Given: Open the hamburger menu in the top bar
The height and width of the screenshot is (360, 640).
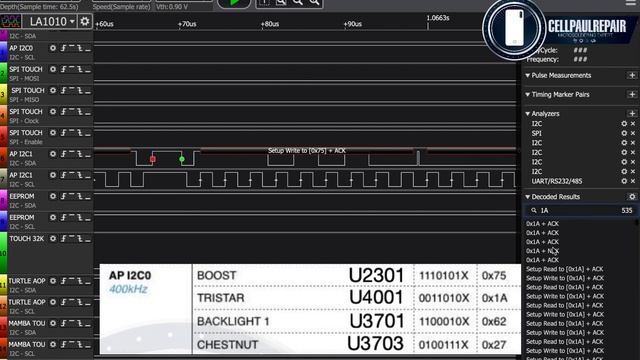Looking at the screenshot, I should 631,3.
